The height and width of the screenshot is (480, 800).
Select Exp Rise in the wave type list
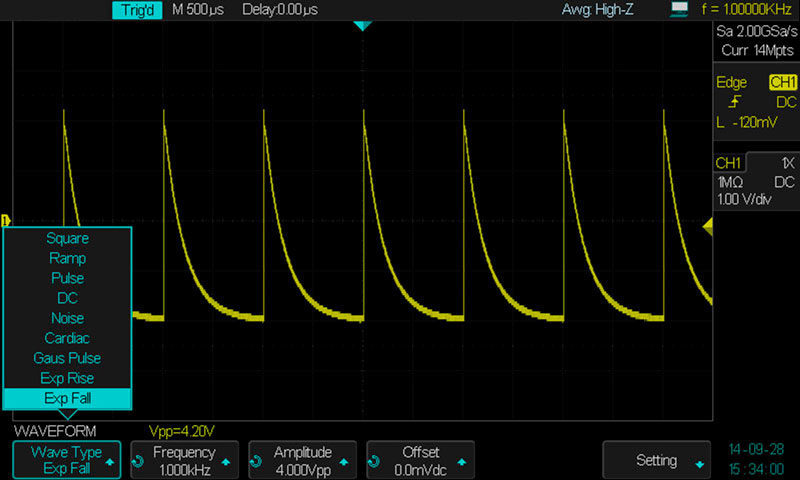[67, 378]
